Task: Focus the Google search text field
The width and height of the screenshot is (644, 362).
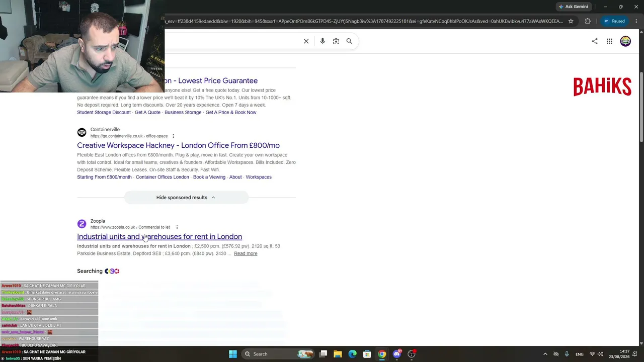Action: point(231,41)
